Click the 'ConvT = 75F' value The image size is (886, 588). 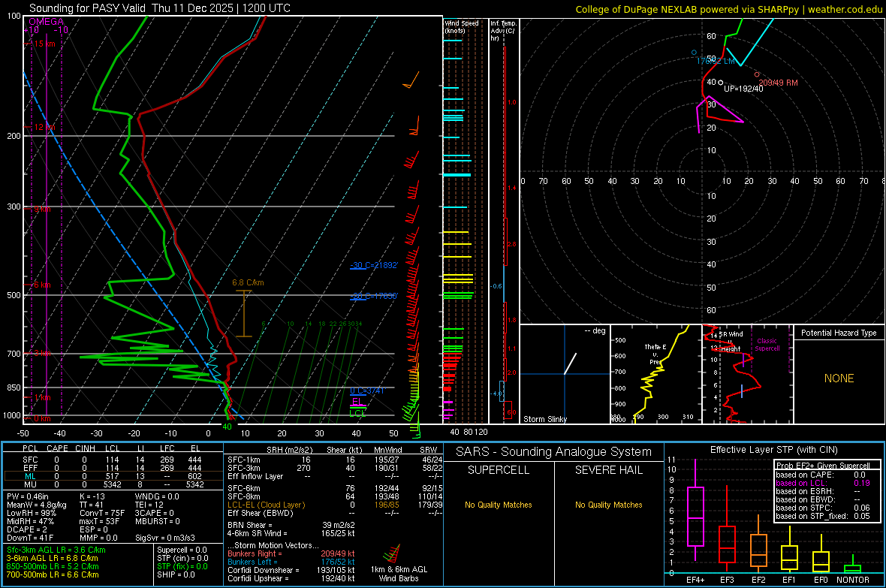coord(102,513)
